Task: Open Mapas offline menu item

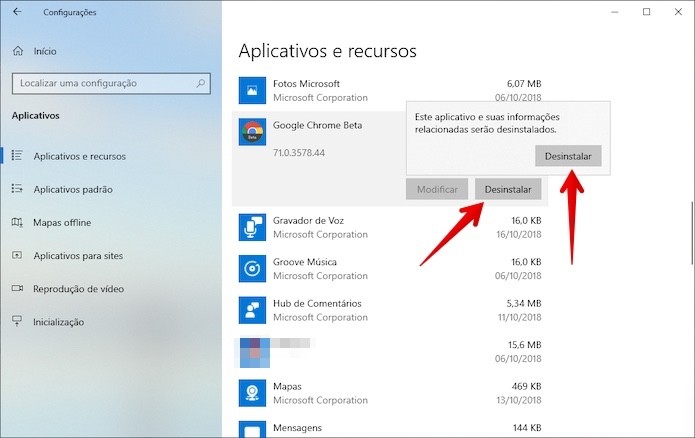Action: (x=62, y=223)
